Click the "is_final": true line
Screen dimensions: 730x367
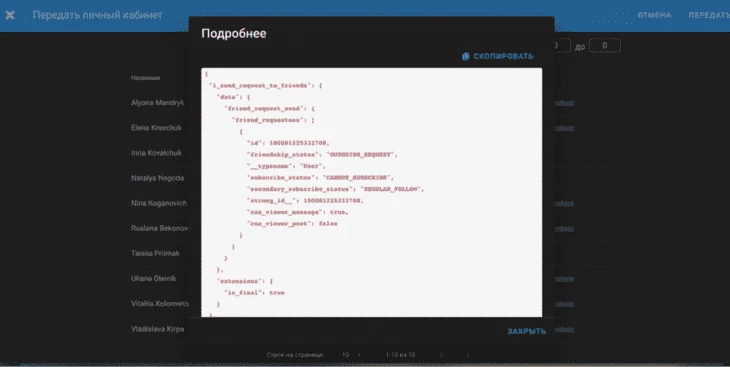[x=254, y=293]
